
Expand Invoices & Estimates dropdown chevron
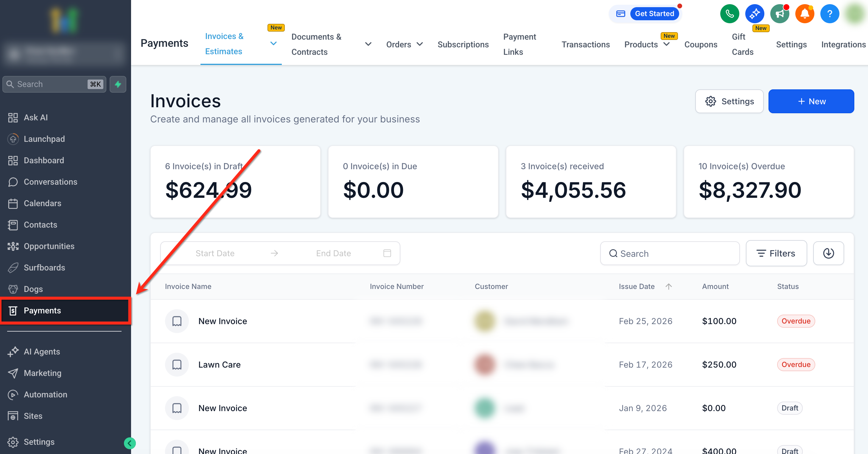tap(273, 43)
